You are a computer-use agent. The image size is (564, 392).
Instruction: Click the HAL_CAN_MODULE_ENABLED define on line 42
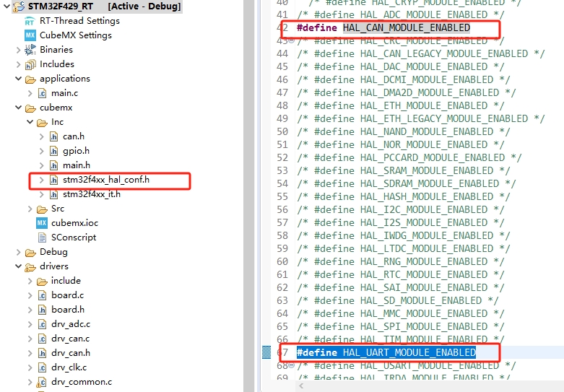pos(383,27)
